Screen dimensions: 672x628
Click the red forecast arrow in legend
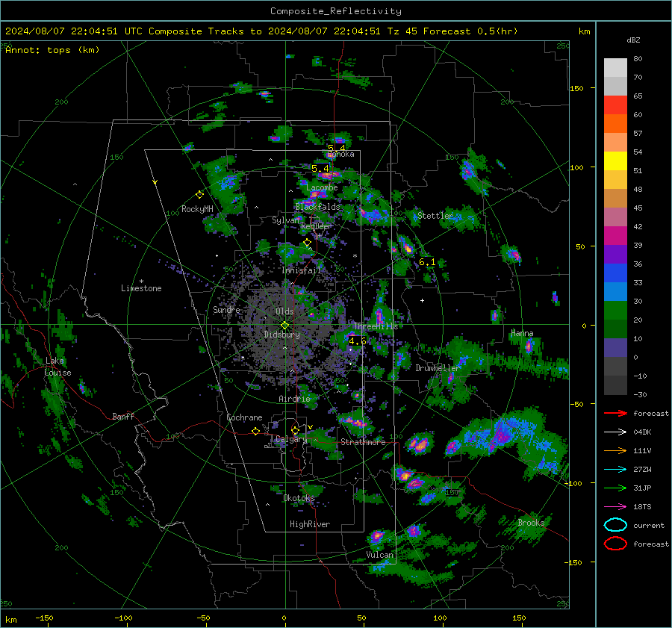[615, 413]
